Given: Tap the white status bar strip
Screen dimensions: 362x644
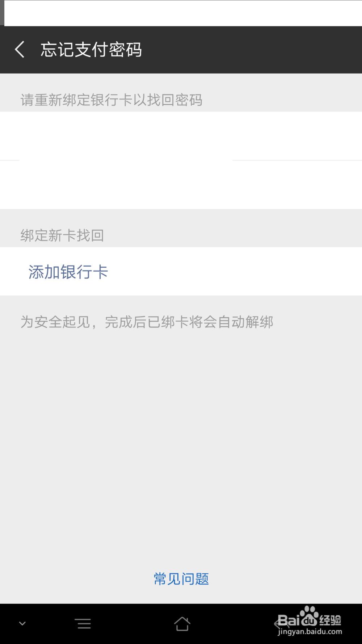Looking at the screenshot, I should (183, 13).
